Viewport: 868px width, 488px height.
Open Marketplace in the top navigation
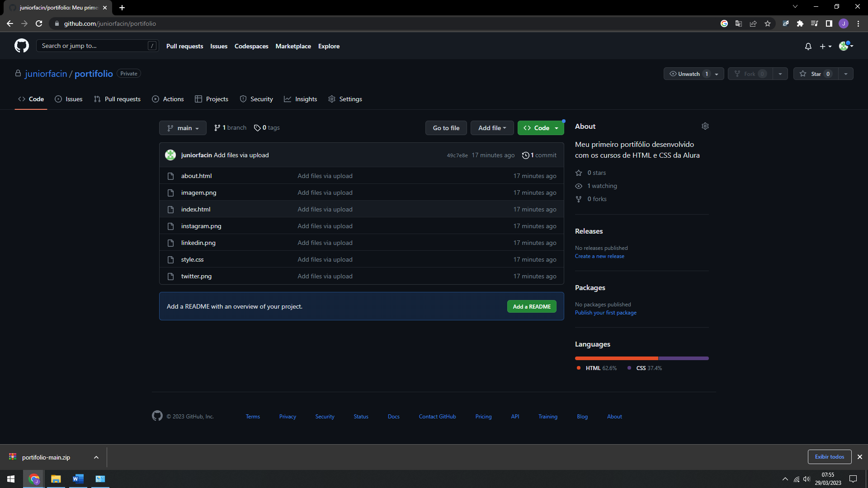[x=293, y=46]
